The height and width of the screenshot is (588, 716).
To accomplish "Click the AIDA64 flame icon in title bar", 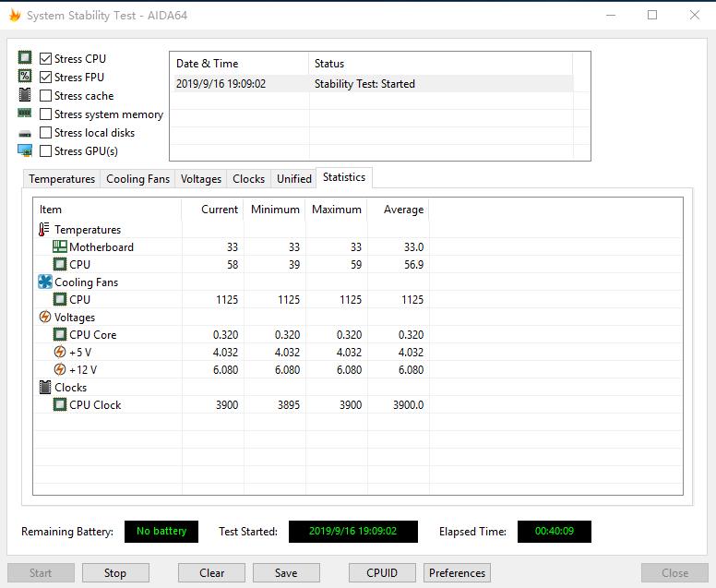I will coord(14,16).
